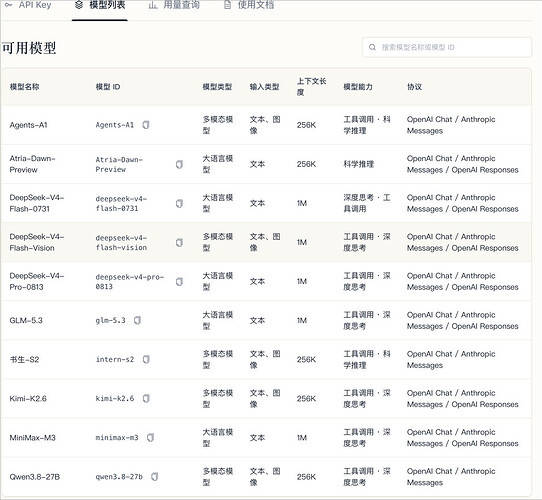This screenshot has width=542, height=500.
Task: Copy the deepseek-v4-pro-0813 model ID
Action: pyautogui.click(x=179, y=281)
